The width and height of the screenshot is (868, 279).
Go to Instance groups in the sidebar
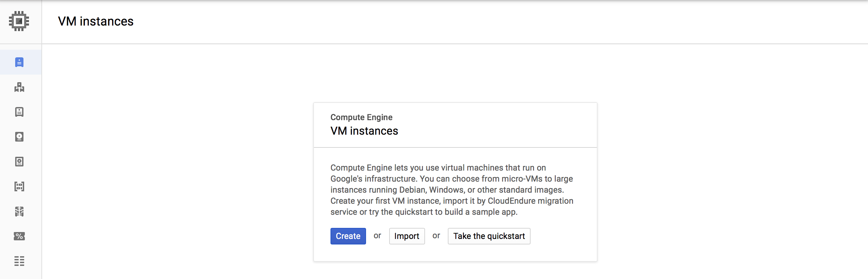click(x=19, y=87)
